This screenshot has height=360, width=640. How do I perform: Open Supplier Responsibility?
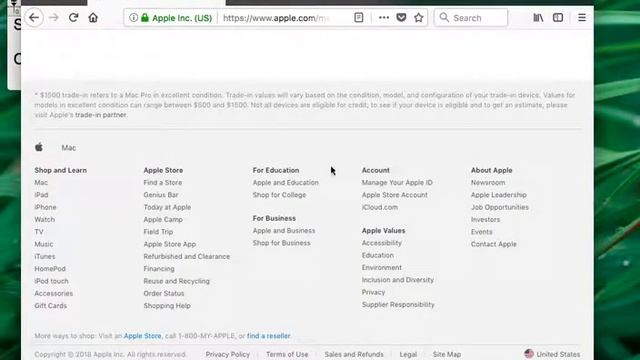tap(398, 304)
